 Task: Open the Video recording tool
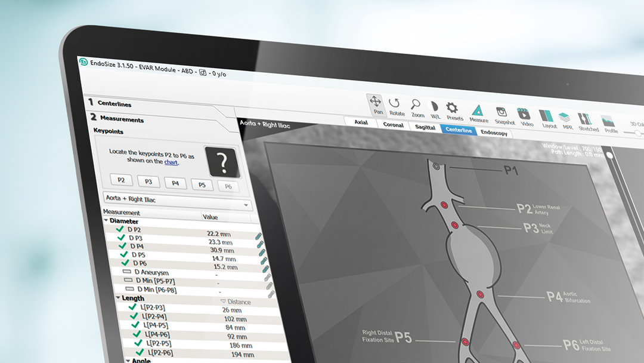(x=525, y=117)
